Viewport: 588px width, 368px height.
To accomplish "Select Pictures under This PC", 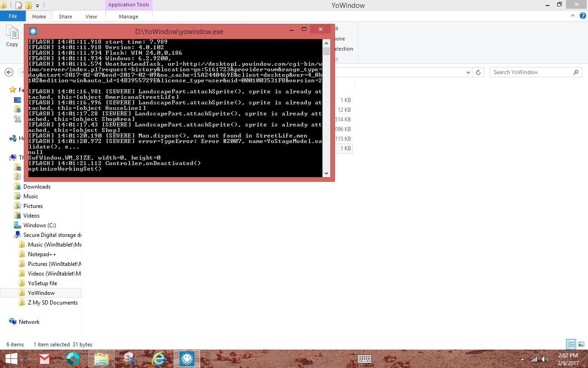I will [33, 206].
